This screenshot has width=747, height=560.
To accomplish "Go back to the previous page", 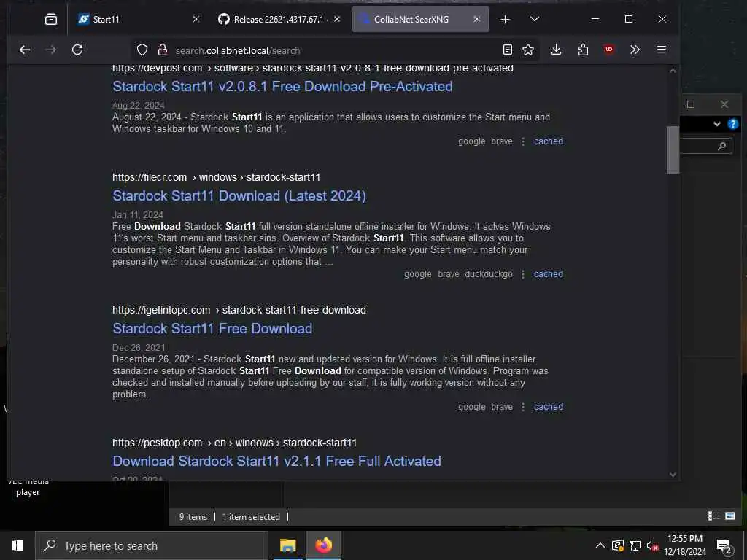I will (x=25, y=50).
